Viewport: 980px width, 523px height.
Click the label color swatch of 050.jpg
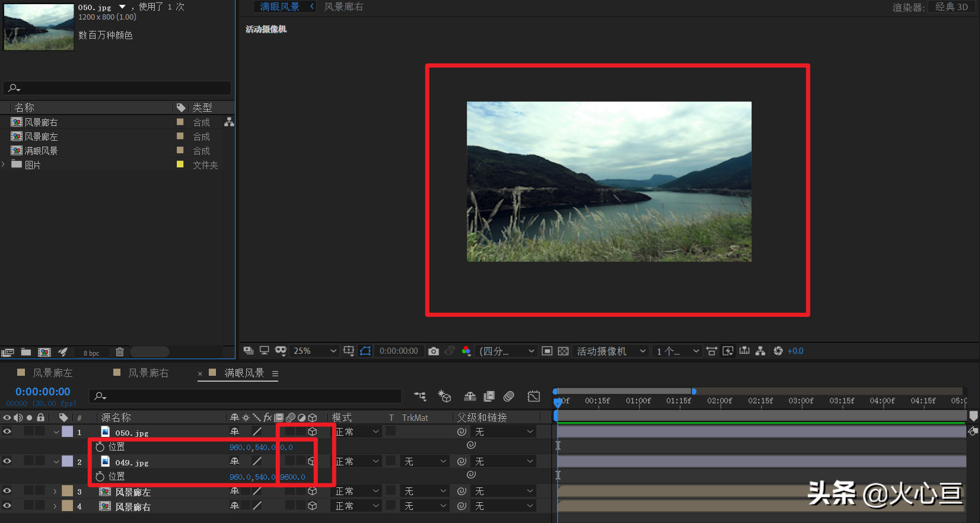[68, 432]
